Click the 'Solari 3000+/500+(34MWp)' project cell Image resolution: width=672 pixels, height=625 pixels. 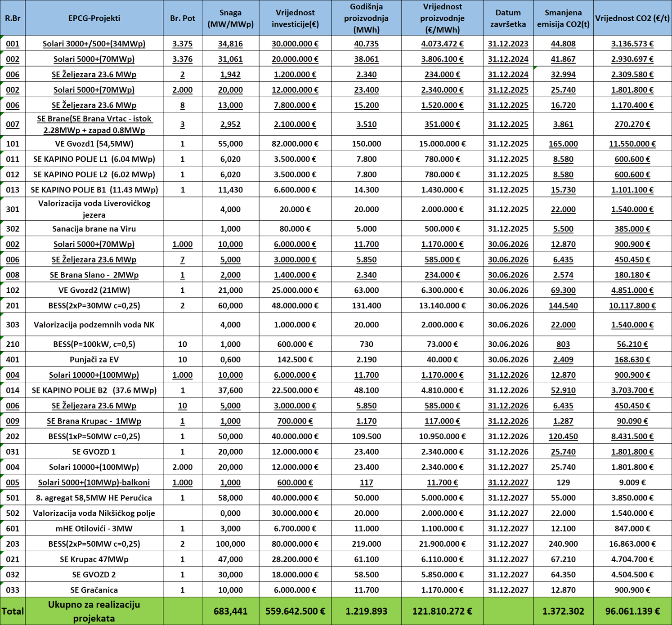94,44
